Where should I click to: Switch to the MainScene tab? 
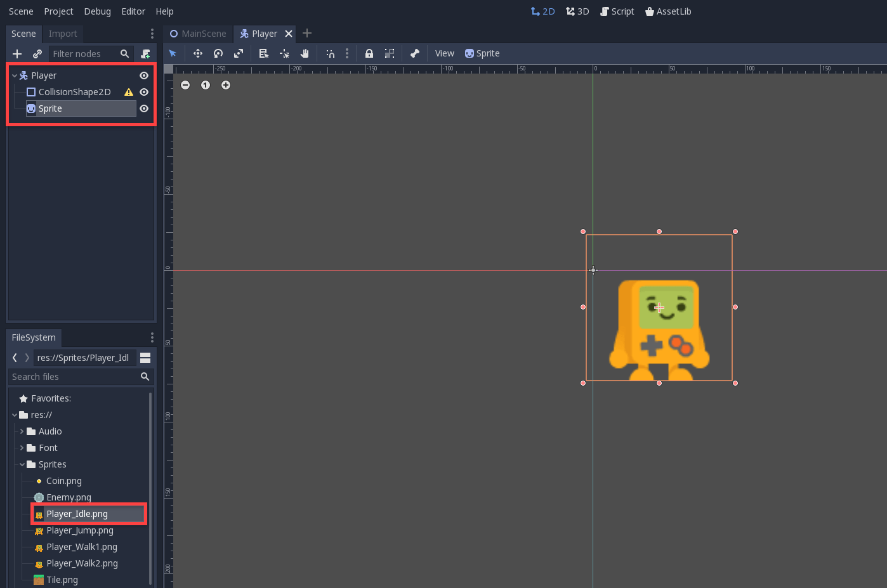tap(198, 34)
